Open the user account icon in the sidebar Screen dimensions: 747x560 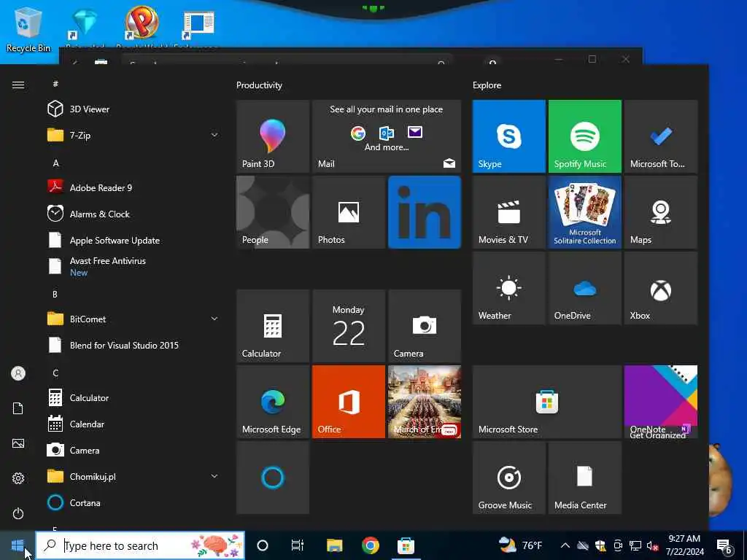[18, 373]
